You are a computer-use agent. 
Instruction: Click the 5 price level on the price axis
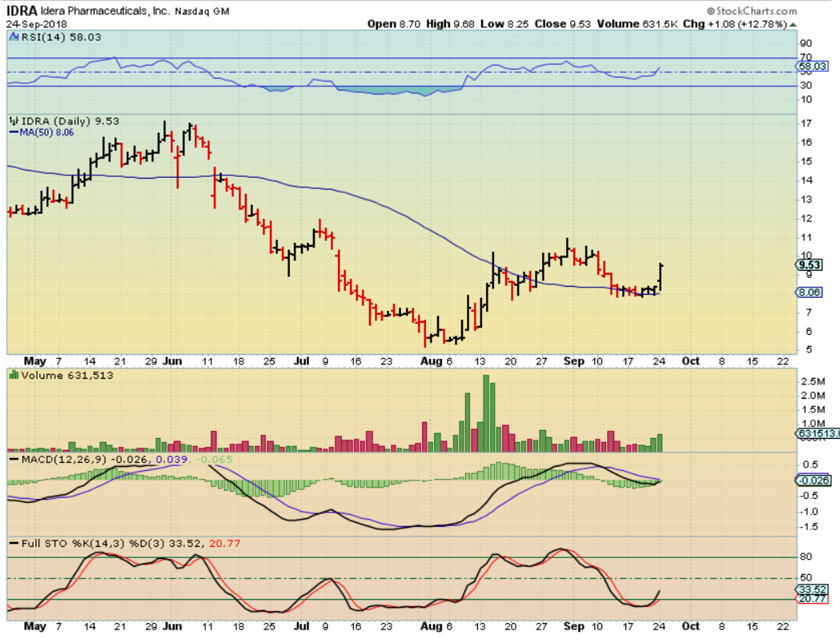809,349
